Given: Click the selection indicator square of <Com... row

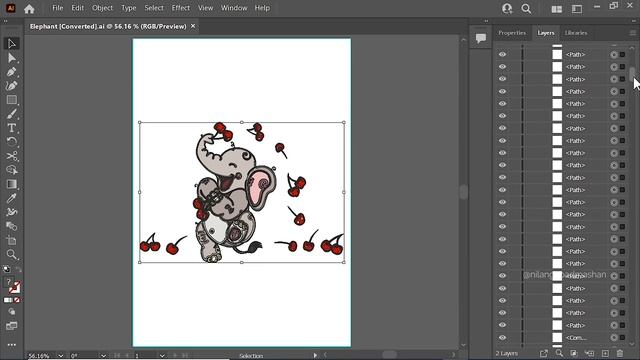Looking at the screenshot, I should [622, 338].
